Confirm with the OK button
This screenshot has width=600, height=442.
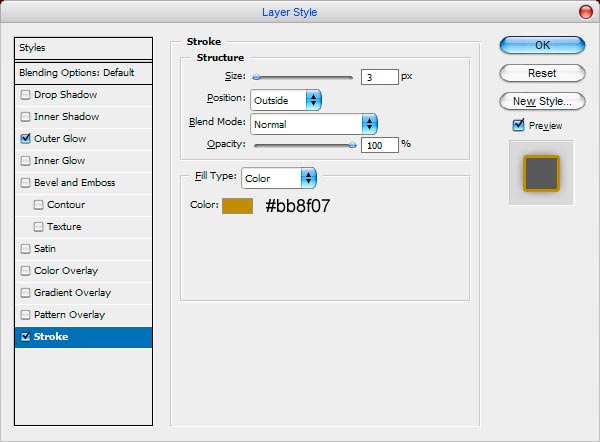(x=542, y=45)
